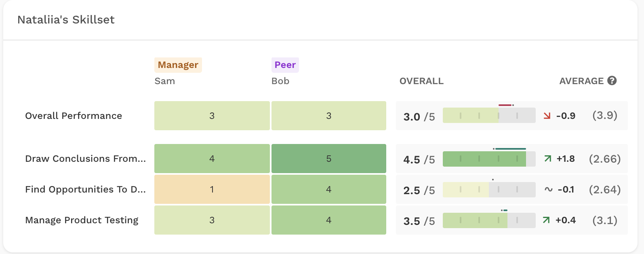Click the 3.5/5 Manage Product Testing bar
The width and height of the screenshot is (644, 254).
489,220
